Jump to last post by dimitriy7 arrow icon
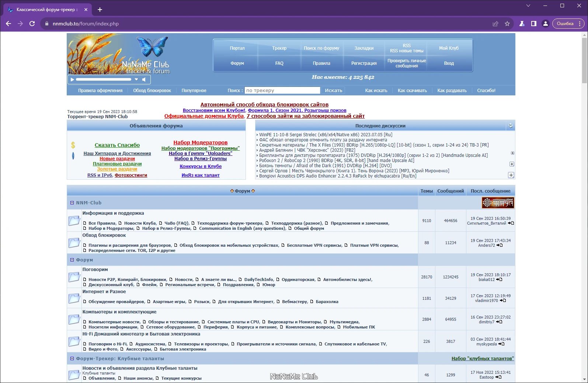The width and height of the screenshot is (588, 383). [x=499, y=322]
